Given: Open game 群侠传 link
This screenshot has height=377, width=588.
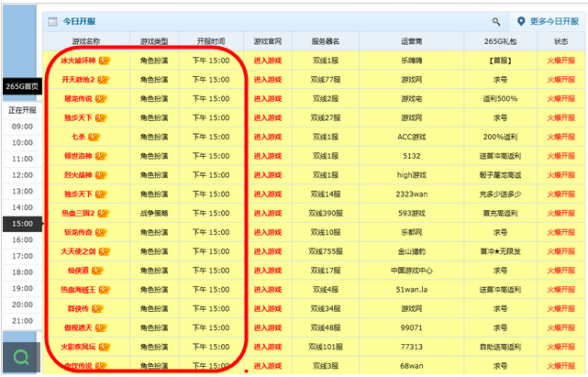Looking at the screenshot, I should point(78,309).
